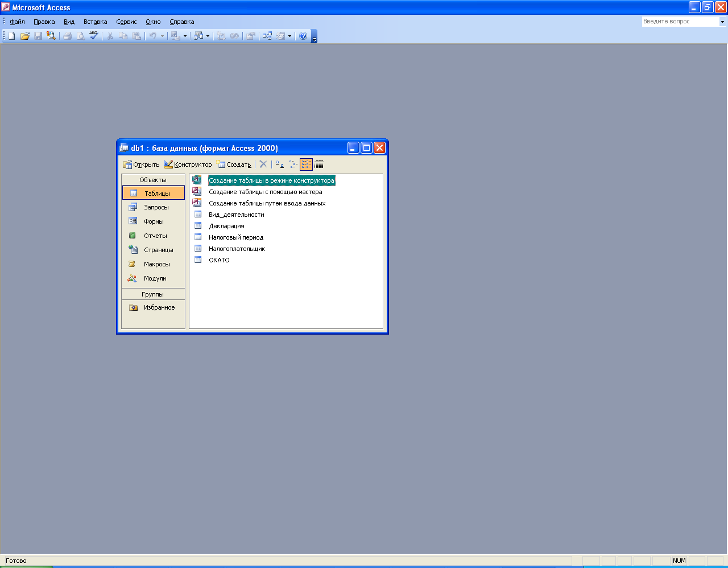This screenshot has height=568, width=728.
Task: Click the Code editor icon
Action: (x=221, y=36)
